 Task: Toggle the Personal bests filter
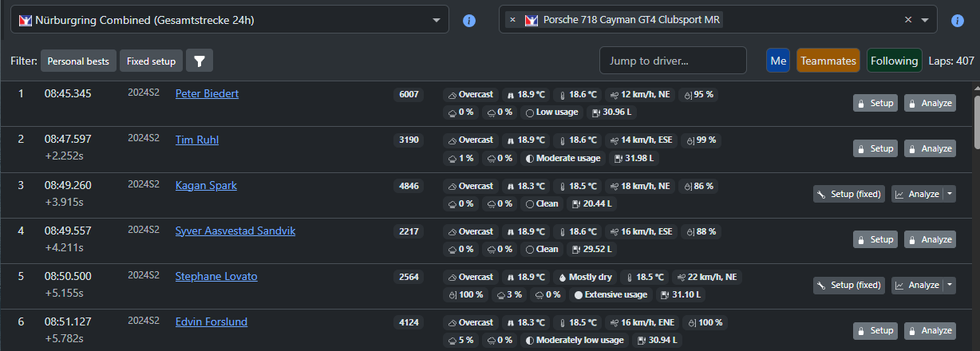(x=79, y=61)
